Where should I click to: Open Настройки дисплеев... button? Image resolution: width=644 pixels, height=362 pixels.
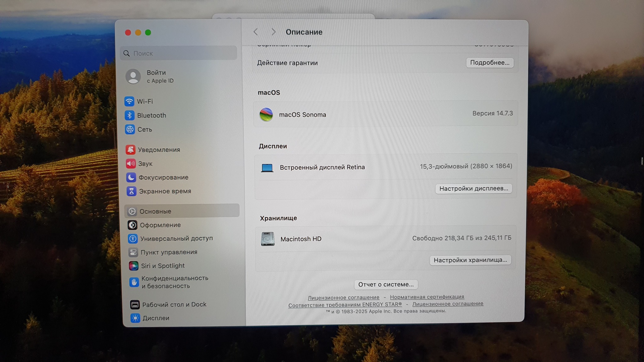474,189
